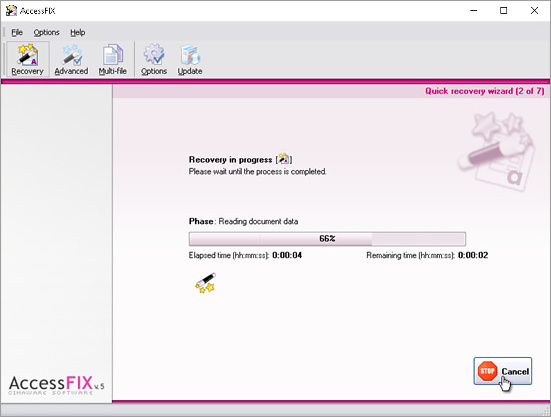
Task: Minimize the AccessFIX window
Action: [x=473, y=11]
